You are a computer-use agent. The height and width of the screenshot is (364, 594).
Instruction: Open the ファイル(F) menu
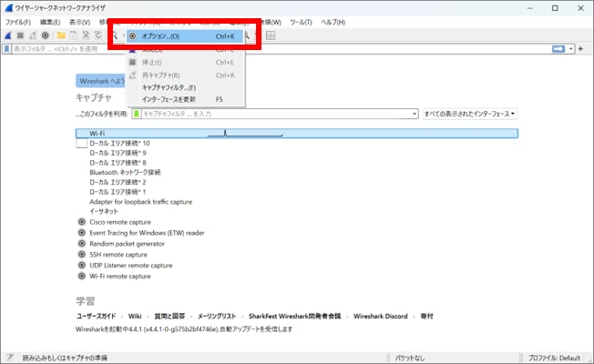point(18,23)
